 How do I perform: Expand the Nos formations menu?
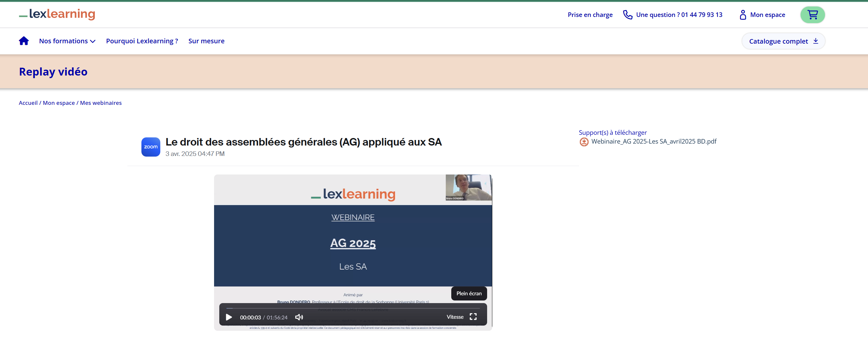pos(67,41)
